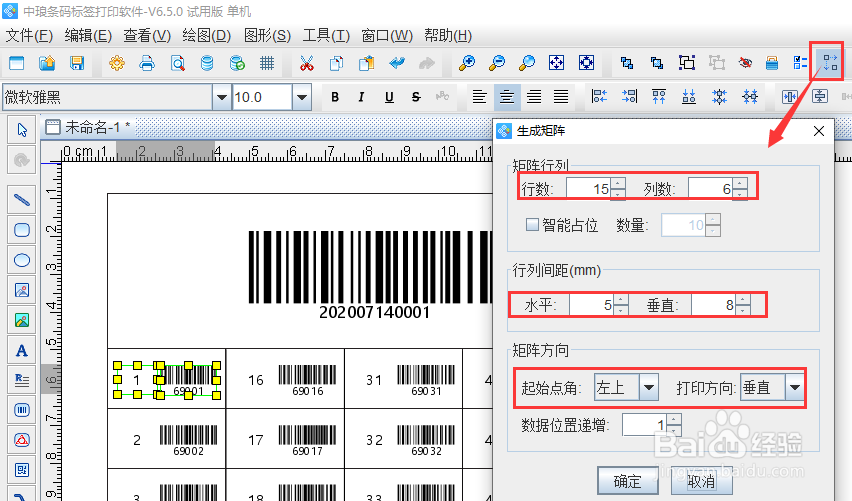Open the 起始点角 dropdown
Image resolution: width=852 pixels, height=501 pixels.
point(648,387)
